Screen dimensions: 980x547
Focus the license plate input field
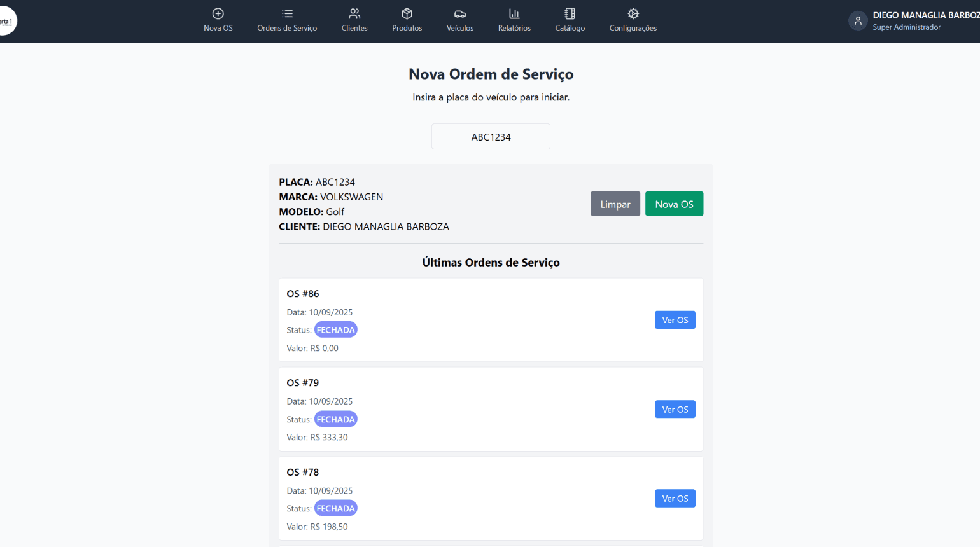[491, 137]
